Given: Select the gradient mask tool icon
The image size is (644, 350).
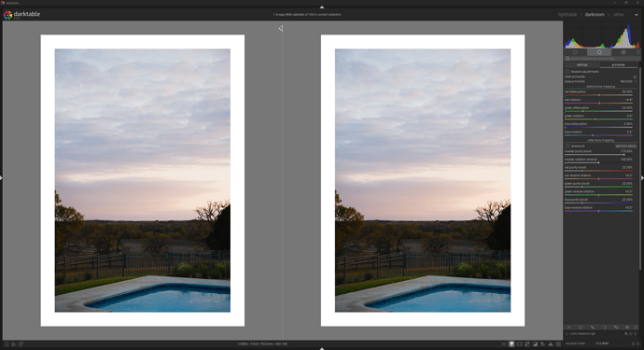Looking at the screenshot, I should (x=616, y=328).
